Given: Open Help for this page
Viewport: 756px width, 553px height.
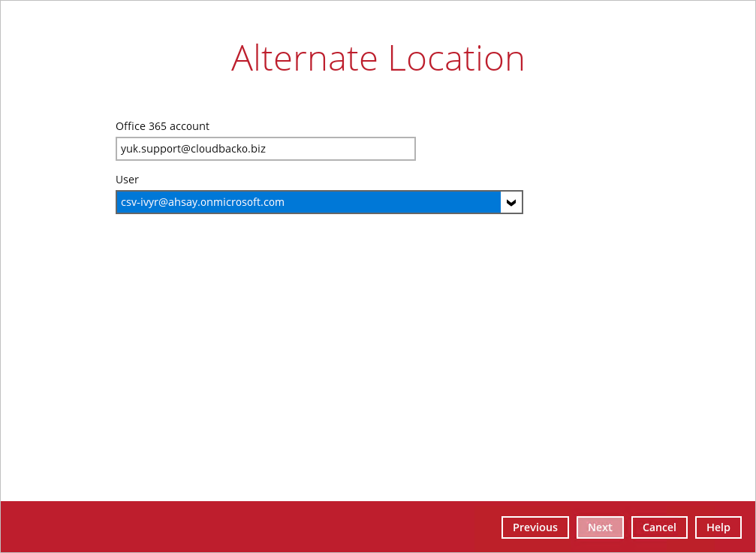Looking at the screenshot, I should coord(718,527).
